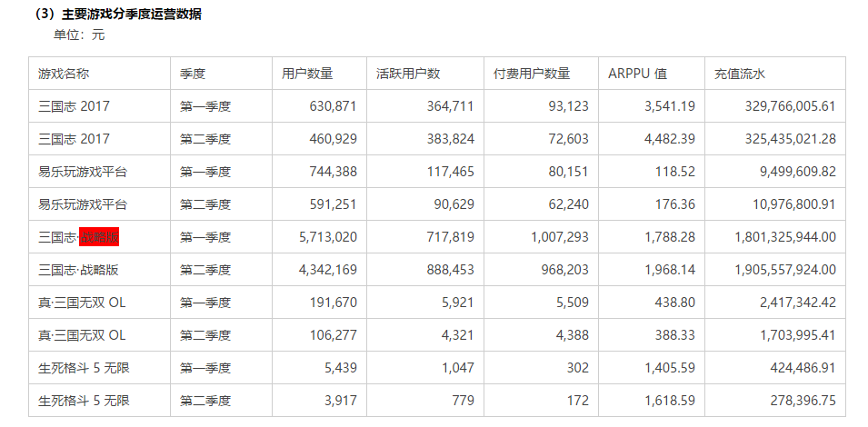
Task: Select the ARPPU value 388.33
Action: point(677,336)
